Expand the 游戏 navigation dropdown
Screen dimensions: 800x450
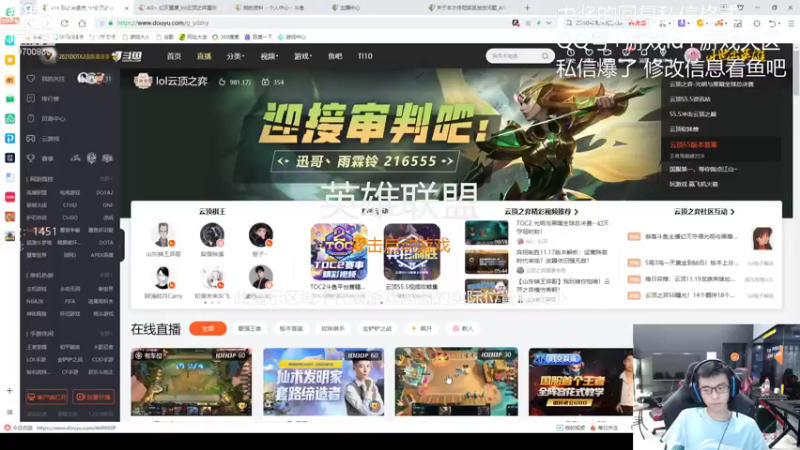(x=303, y=56)
